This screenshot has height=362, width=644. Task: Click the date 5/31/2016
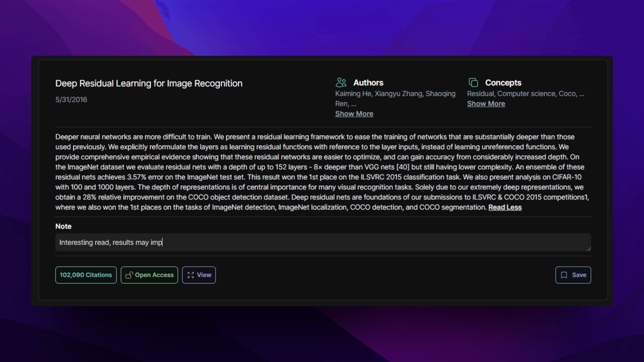[71, 100]
